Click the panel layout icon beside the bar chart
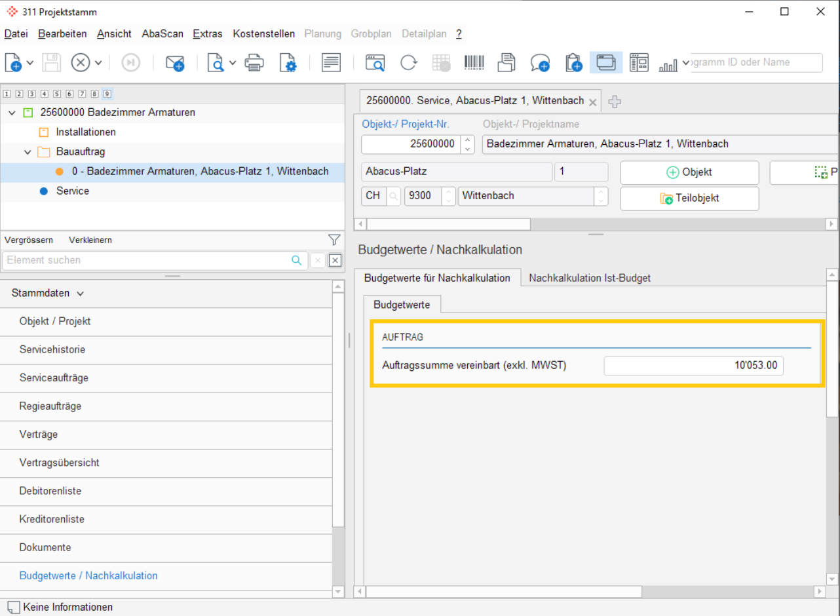840x616 pixels. 639,63
